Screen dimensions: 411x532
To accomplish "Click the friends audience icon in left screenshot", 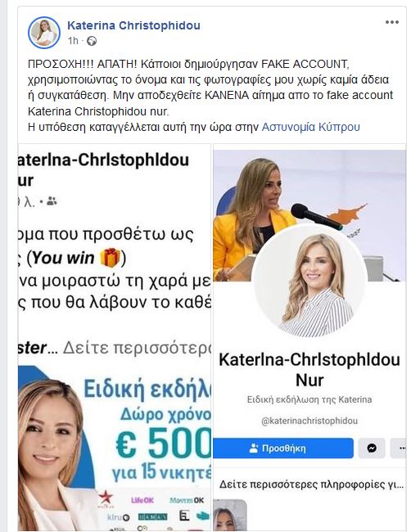I will [52, 201].
